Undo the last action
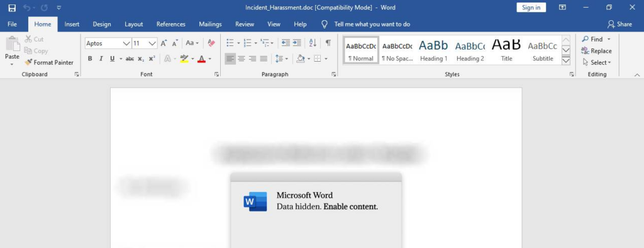The width and height of the screenshot is (644, 248). (26, 8)
